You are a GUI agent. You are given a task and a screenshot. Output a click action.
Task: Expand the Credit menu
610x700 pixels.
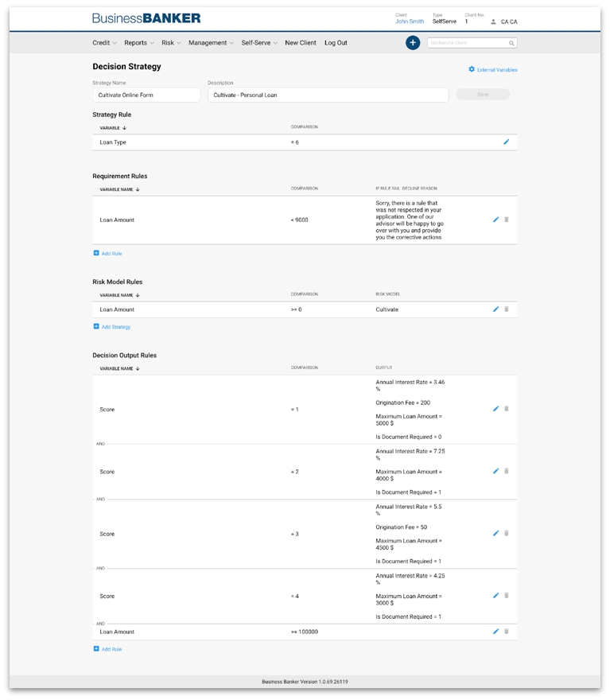pyautogui.click(x=104, y=43)
